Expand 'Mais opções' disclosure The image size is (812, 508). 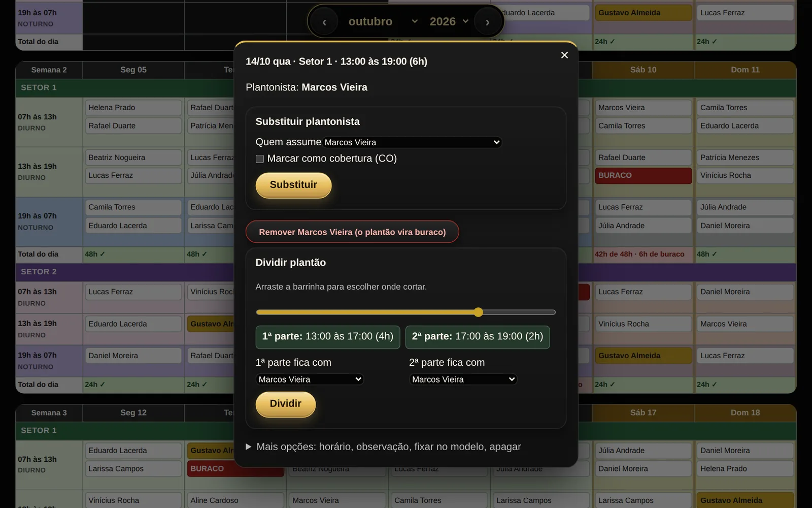pos(383,447)
